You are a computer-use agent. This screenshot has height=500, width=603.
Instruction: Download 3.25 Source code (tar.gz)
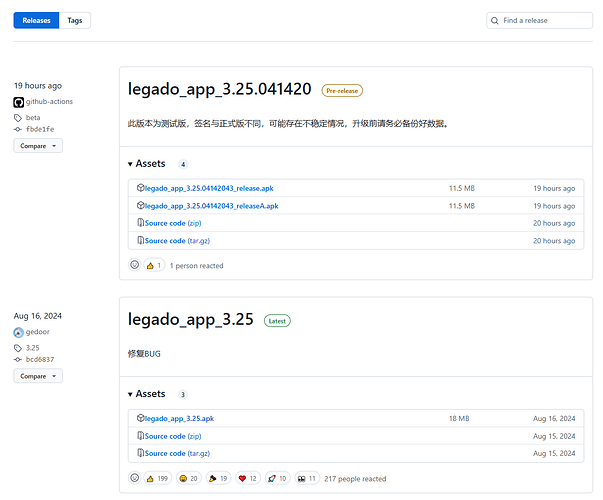177,454
